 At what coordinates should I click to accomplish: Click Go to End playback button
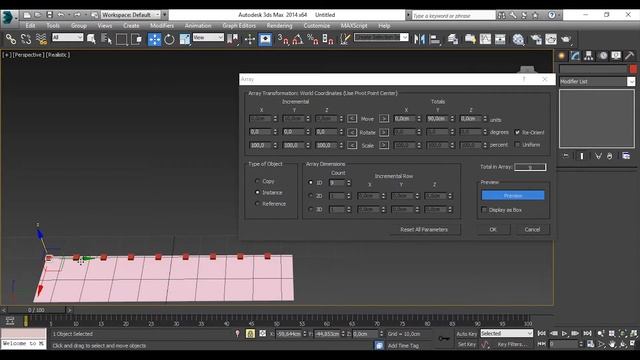coord(587,333)
